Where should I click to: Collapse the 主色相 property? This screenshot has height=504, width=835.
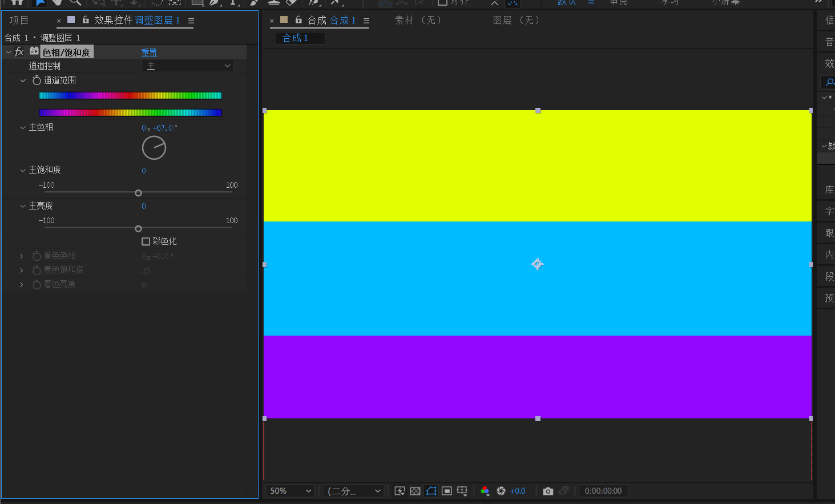click(23, 127)
